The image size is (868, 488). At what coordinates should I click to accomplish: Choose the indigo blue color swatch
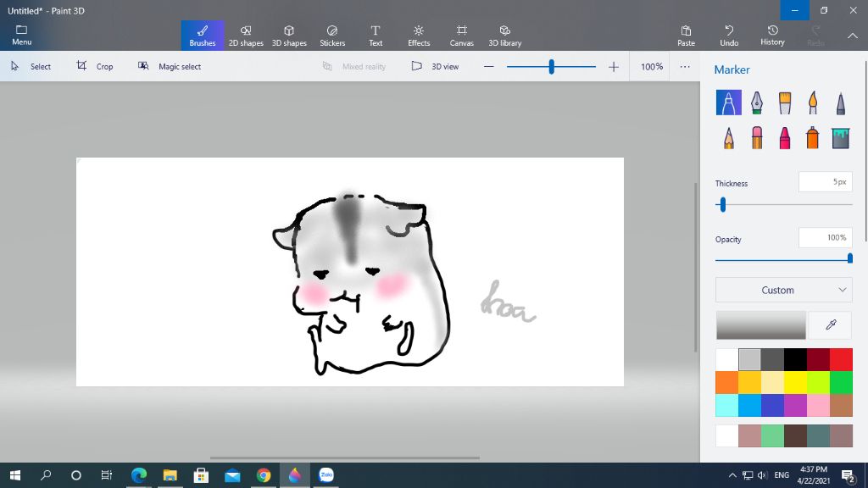(x=773, y=405)
